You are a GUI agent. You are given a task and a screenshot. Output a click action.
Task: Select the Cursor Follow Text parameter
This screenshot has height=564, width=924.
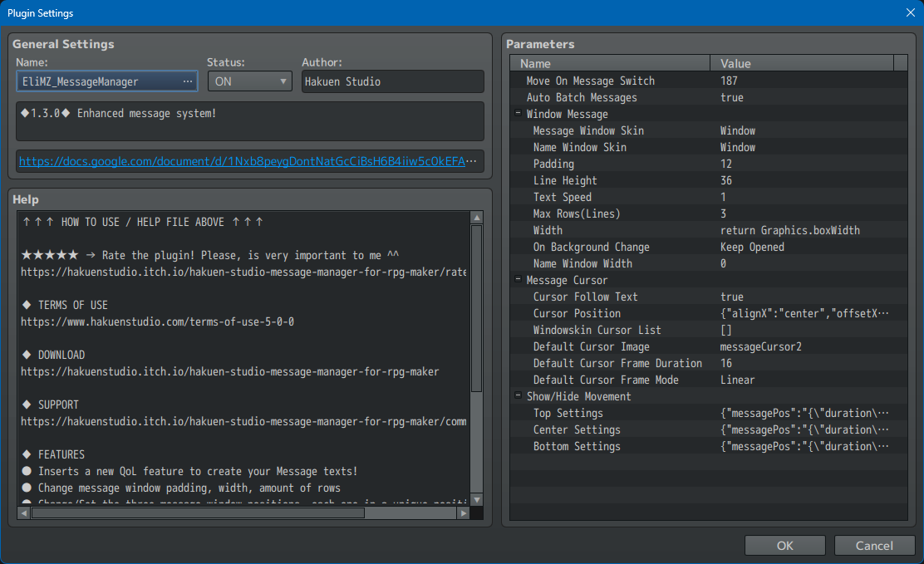coord(709,297)
